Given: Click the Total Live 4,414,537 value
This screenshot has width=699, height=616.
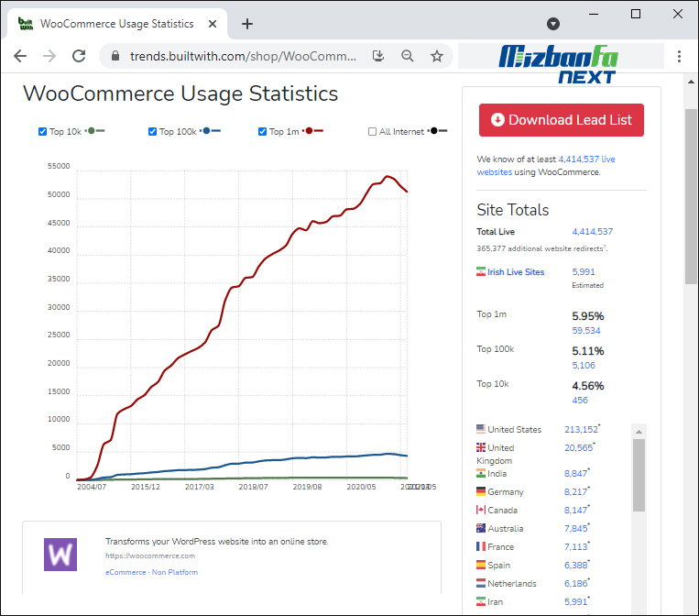Looking at the screenshot, I should click(x=593, y=232).
